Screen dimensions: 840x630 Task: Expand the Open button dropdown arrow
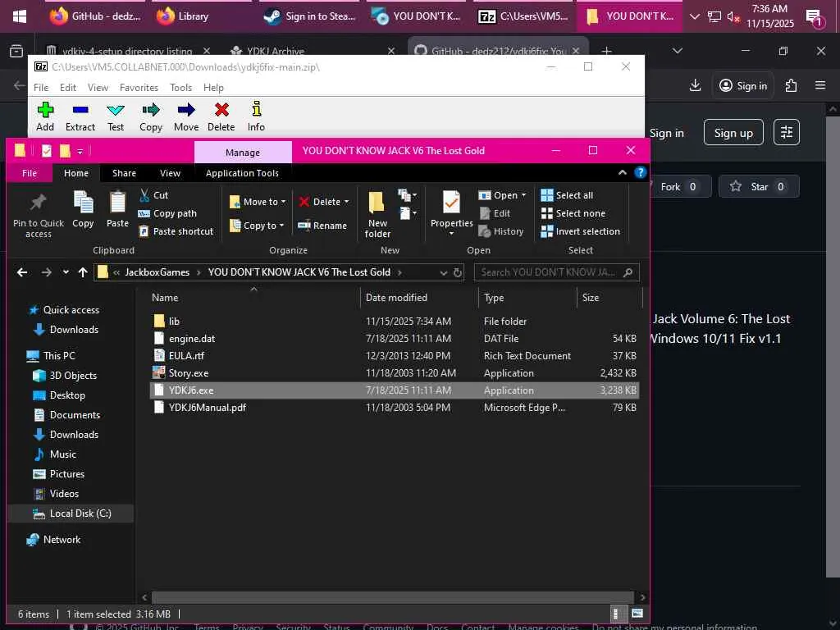(523, 195)
